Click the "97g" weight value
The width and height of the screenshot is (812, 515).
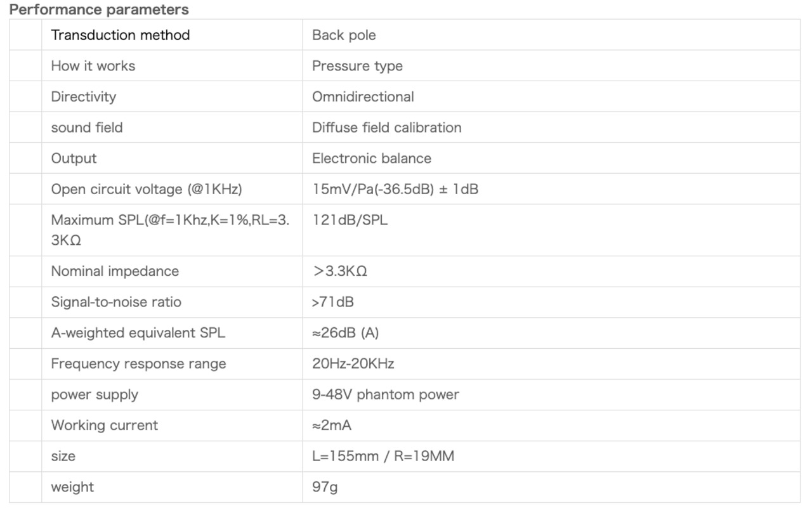point(325,487)
